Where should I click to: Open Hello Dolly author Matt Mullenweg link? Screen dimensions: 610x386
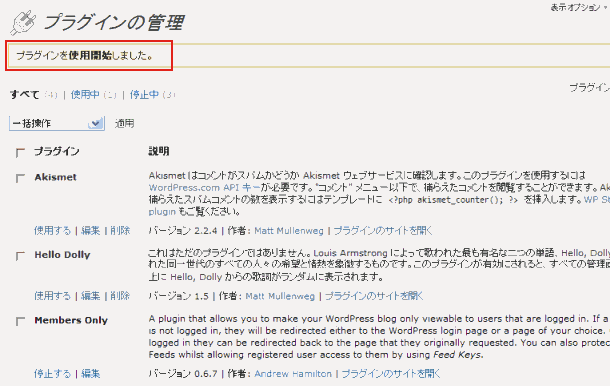pos(280,296)
